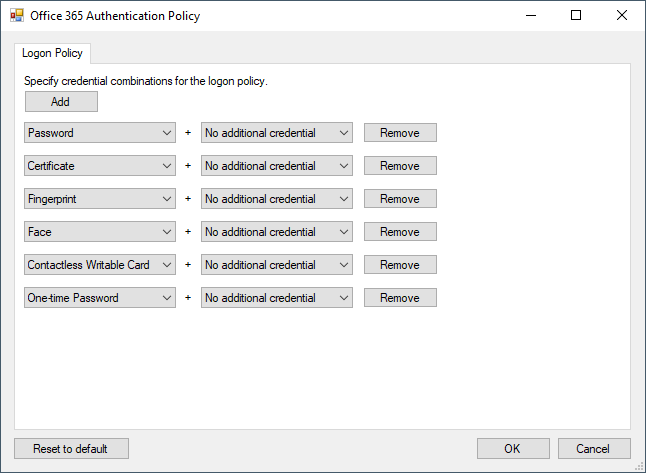
Task: Remove the Contactless Writable Card row
Action: [400, 265]
